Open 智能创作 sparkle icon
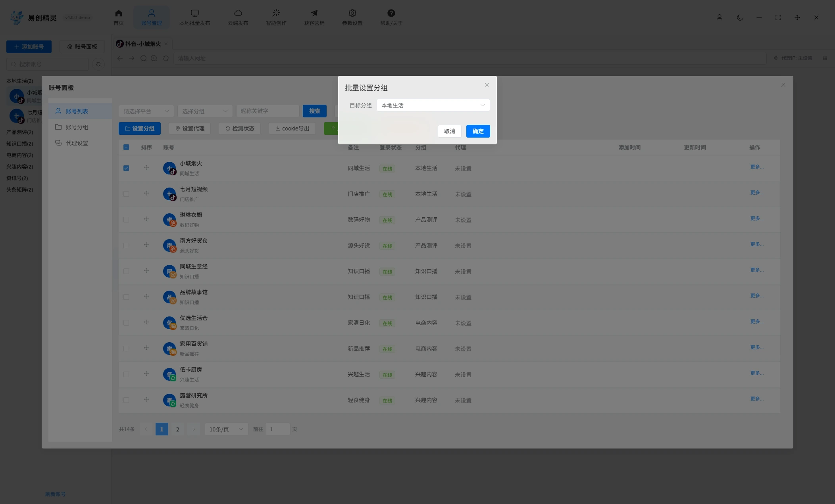The width and height of the screenshot is (835, 504). (276, 13)
